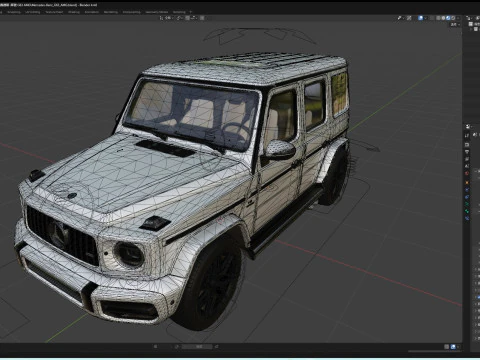
Task: Select material preview shading mode
Action: (448, 18)
